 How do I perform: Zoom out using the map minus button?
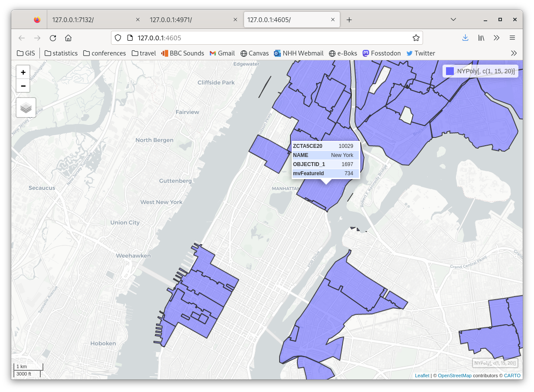point(23,85)
